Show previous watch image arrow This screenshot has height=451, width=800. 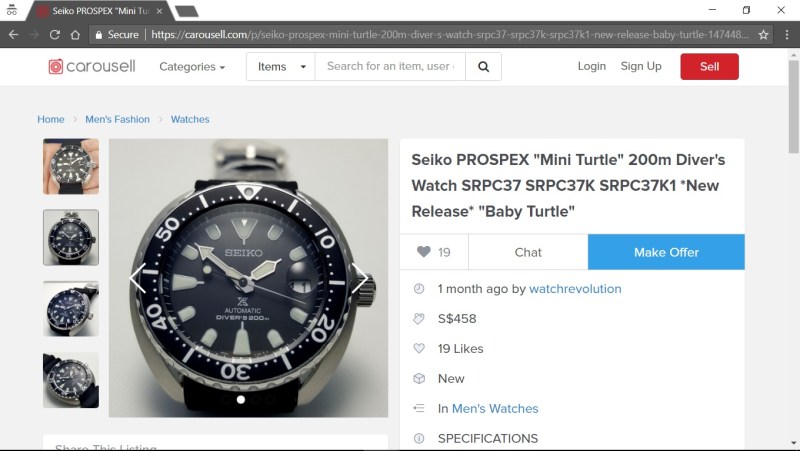coord(138,278)
